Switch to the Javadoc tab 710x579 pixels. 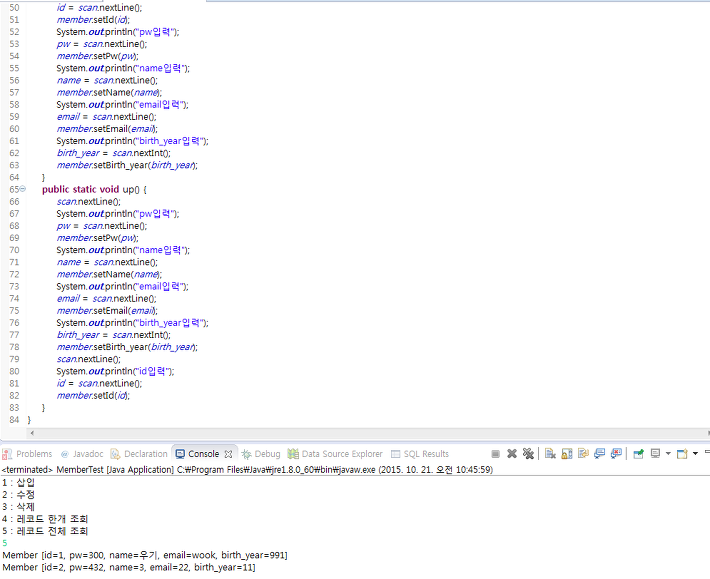coord(82,454)
